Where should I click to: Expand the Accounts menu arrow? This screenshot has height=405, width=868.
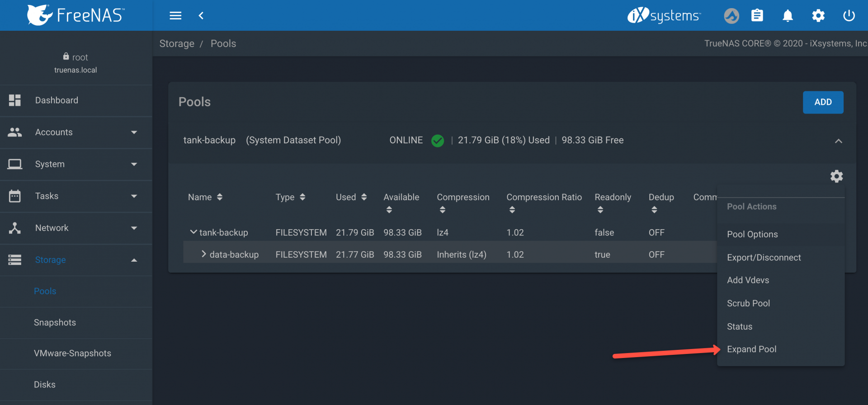coord(134,132)
